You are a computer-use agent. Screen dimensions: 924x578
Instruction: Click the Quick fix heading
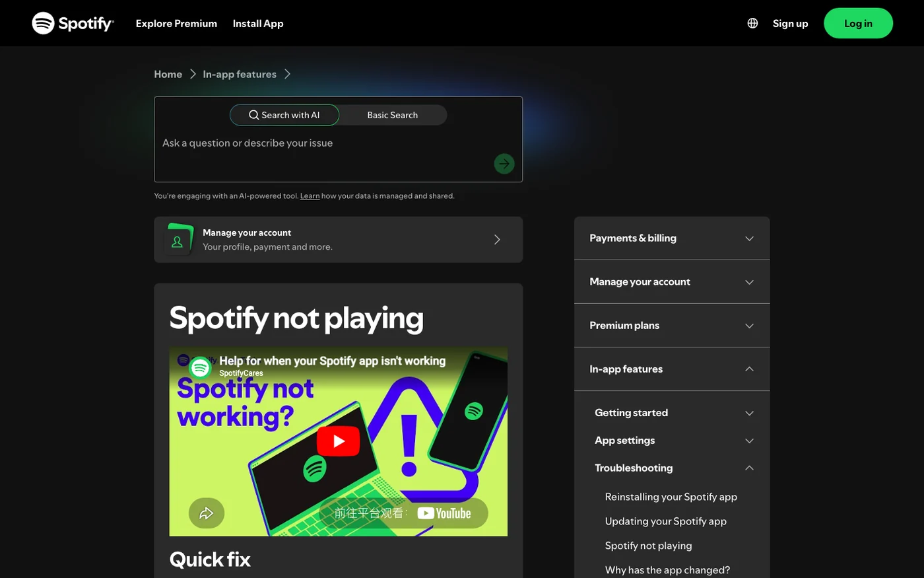(210, 560)
